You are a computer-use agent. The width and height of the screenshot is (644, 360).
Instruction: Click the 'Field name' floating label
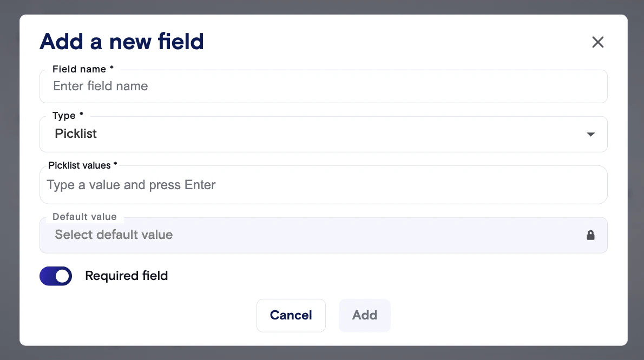click(79, 69)
